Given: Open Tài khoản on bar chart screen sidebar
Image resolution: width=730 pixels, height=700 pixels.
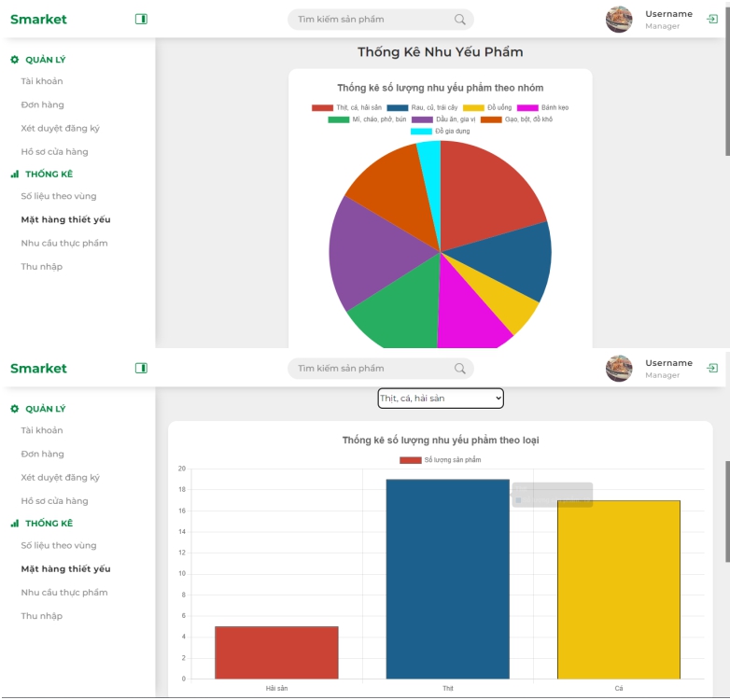Looking at the screenshot, I should 42,430.
